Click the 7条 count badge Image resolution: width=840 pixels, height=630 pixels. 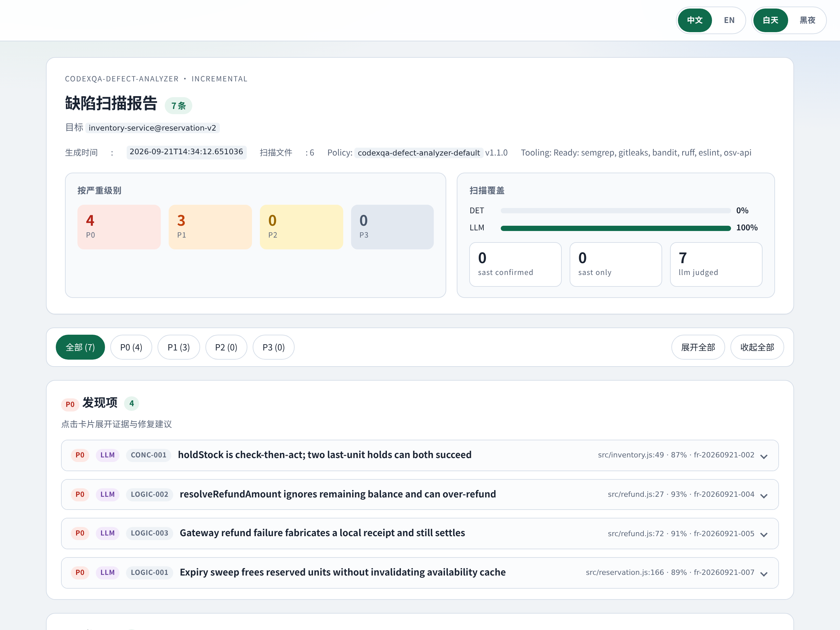pyautogui.click(x=178, y=106)
